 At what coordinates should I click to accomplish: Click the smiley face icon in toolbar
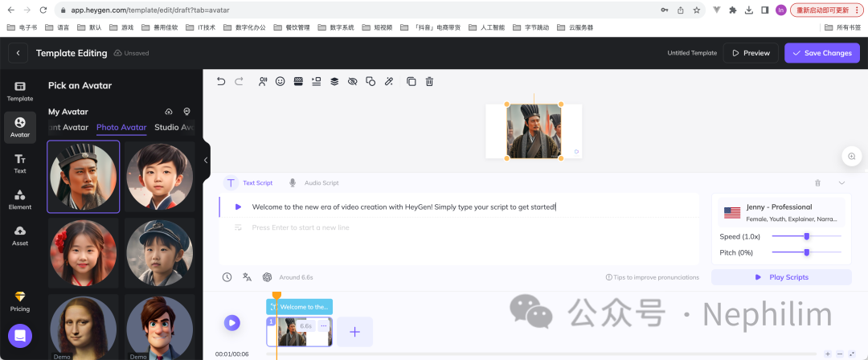coord(280,81)
